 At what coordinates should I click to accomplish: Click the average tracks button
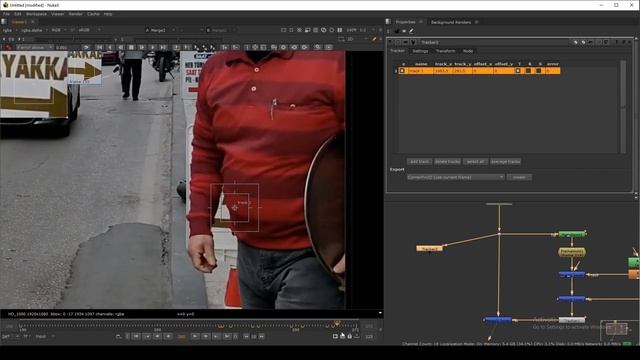(x=505, y=162)
